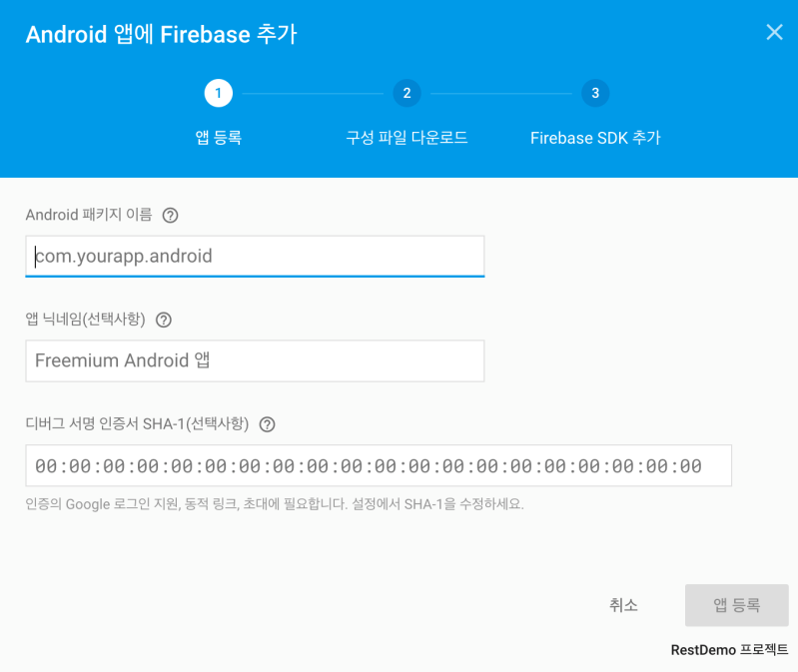Focus the SHA-1 certificate field

[379, 465]
